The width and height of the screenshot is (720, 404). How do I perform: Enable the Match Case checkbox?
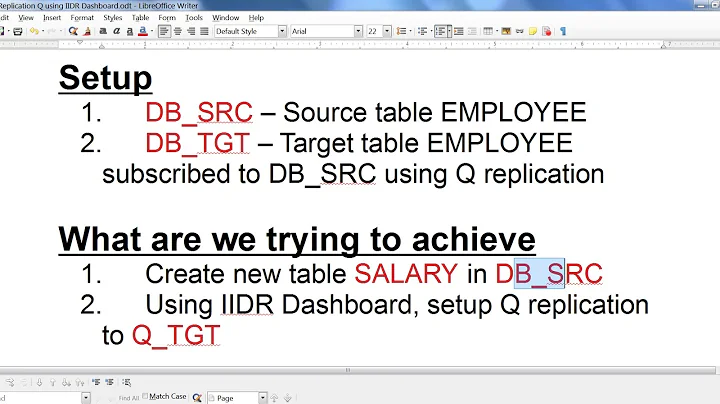[x=146, y=396]
